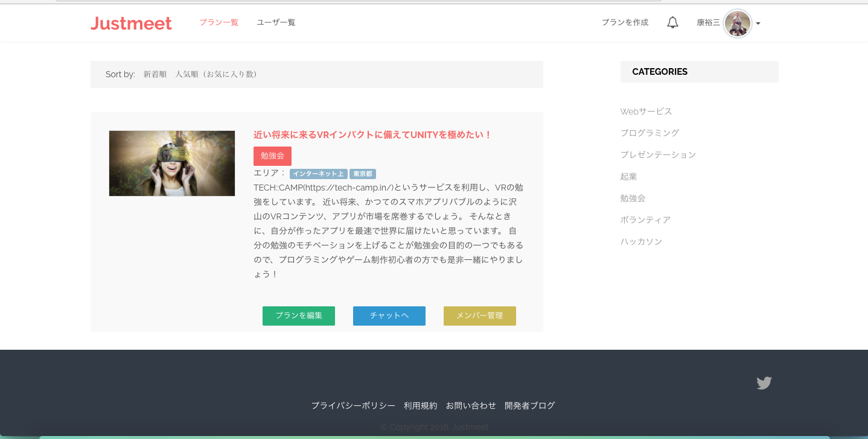
Task: Click the VR headset plan thumbnail image
Action: coord(171,163)
